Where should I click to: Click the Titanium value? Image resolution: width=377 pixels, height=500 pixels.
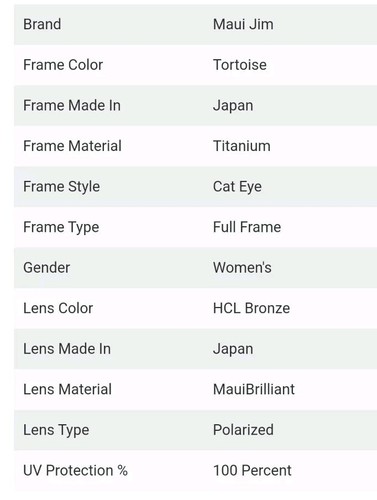pos(242,146)
